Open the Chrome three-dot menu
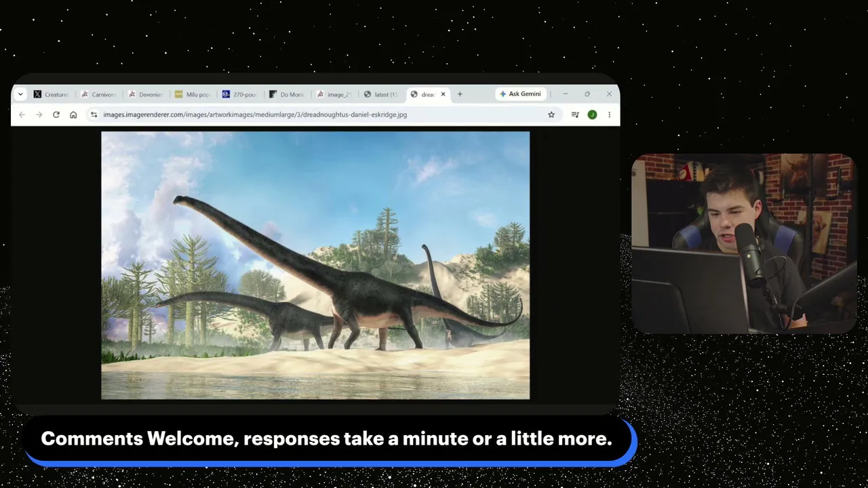This screenshot has height=488, width=868. (609, 115)
